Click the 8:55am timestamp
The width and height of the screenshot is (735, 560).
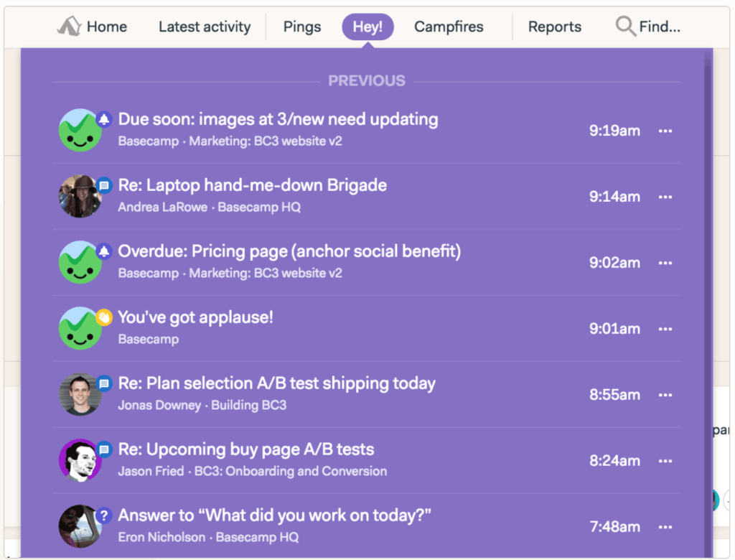(x=614, y=396)
